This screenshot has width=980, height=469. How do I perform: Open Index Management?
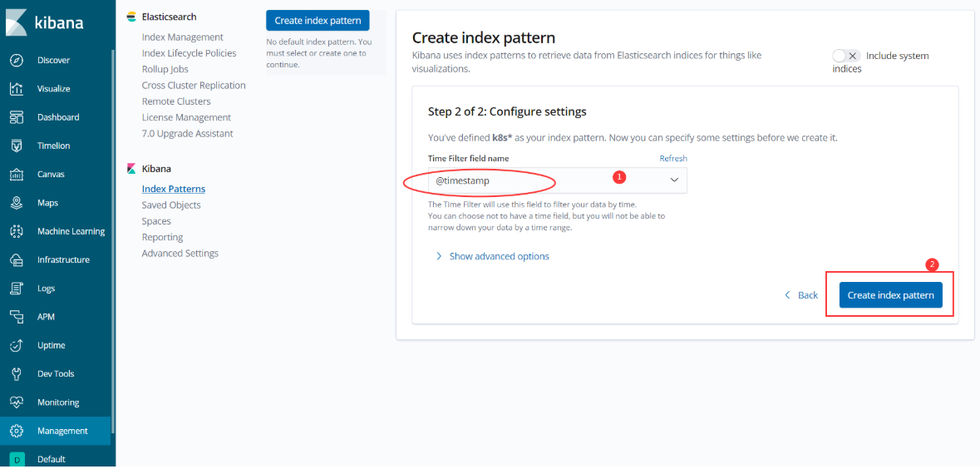point(183,37)
